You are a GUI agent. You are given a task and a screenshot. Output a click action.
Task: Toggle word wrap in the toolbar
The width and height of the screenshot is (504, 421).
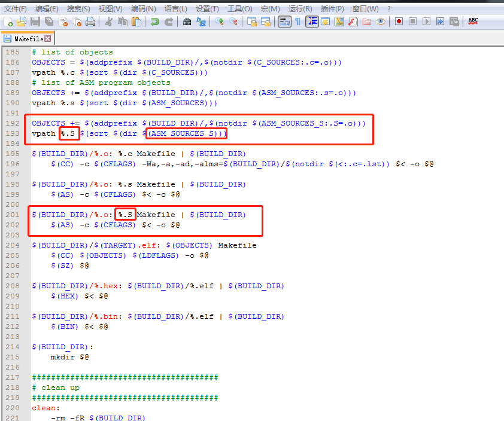[x=284, y=22]
